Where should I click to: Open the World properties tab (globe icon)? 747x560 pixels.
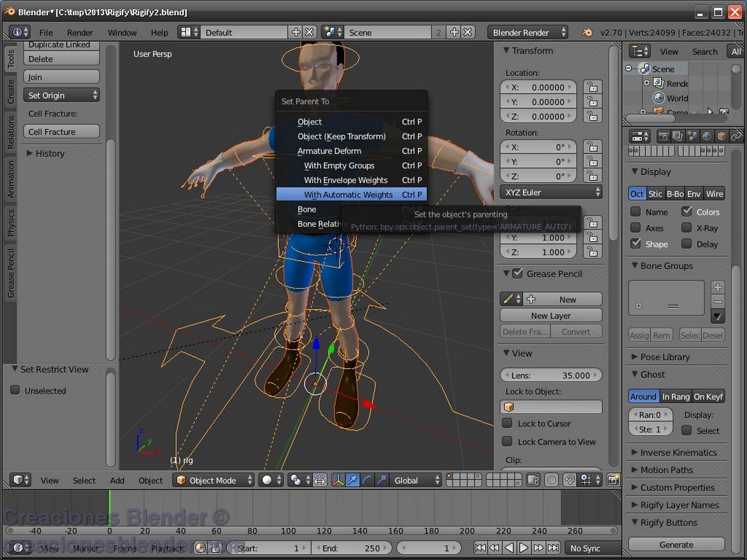[707, 136]
